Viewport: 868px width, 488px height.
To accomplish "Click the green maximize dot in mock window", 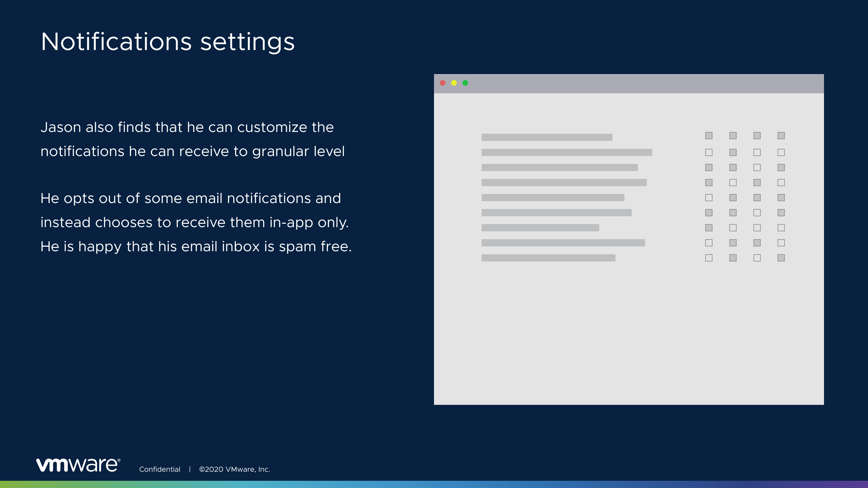I will (465, 83).
